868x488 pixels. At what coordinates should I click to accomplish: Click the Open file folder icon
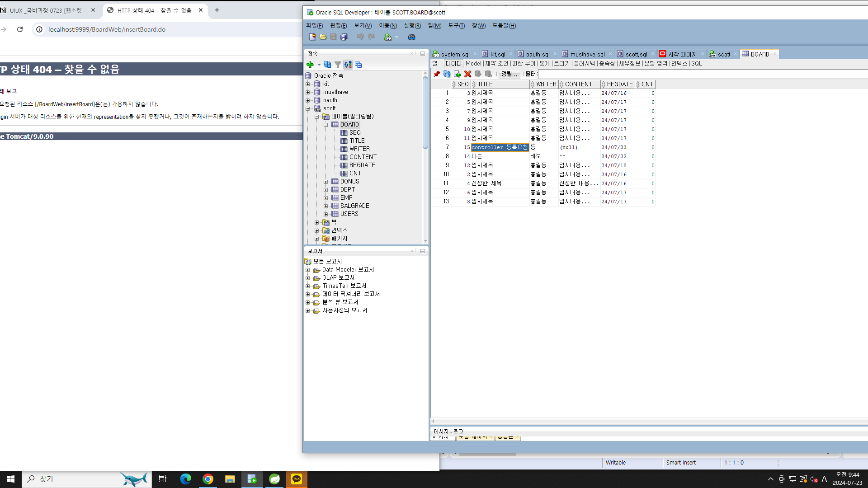(323, 37)
